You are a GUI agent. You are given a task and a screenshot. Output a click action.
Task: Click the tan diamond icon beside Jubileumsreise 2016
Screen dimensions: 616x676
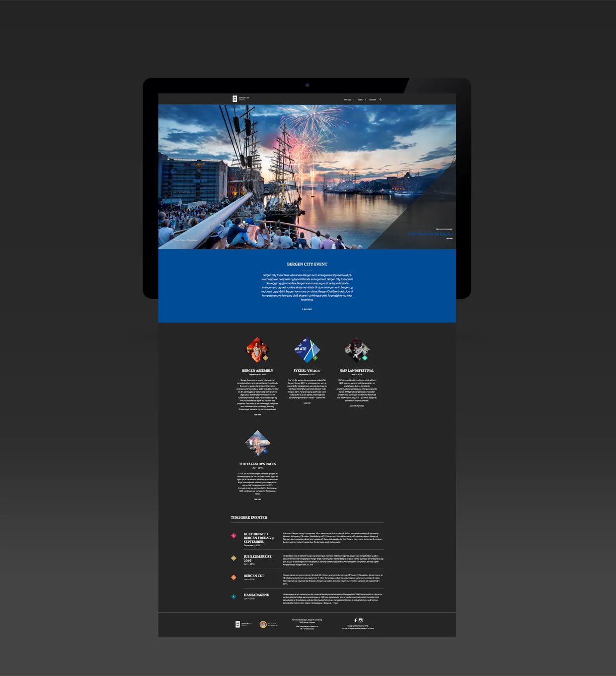pos(233,558)
